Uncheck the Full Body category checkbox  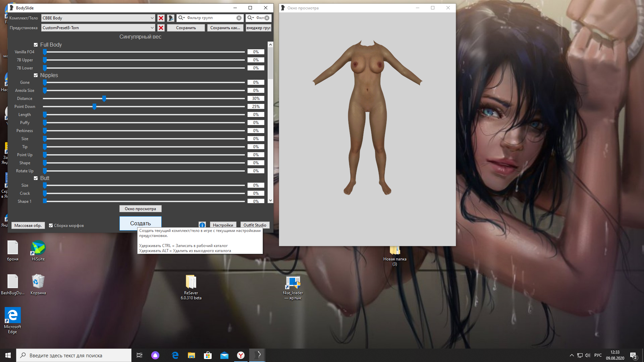click(36, 45)
